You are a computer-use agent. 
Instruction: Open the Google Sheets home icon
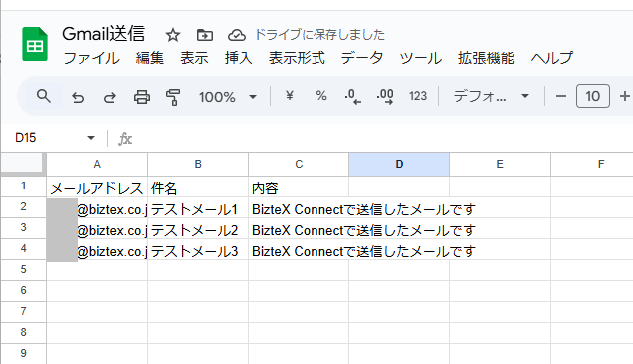tap(35, 44)
